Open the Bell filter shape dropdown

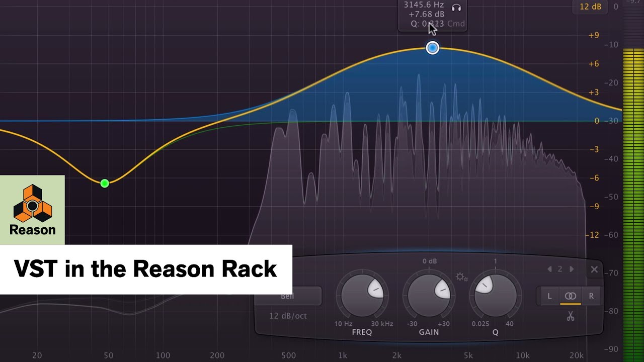[288, 296]
